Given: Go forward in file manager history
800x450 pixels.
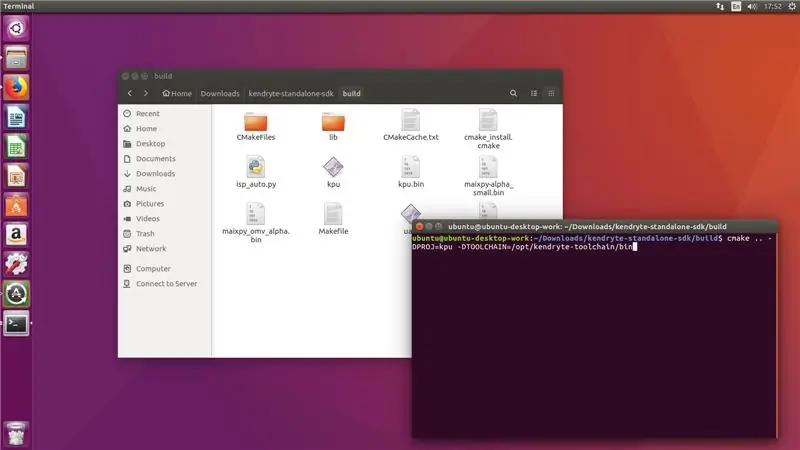Looking at the screenshot, I should [146, 93].
